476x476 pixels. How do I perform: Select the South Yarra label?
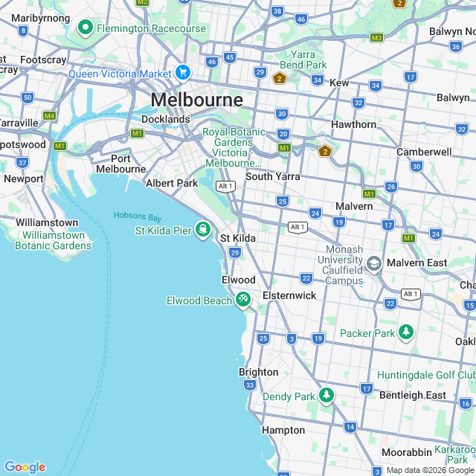[x=273, y=177]
